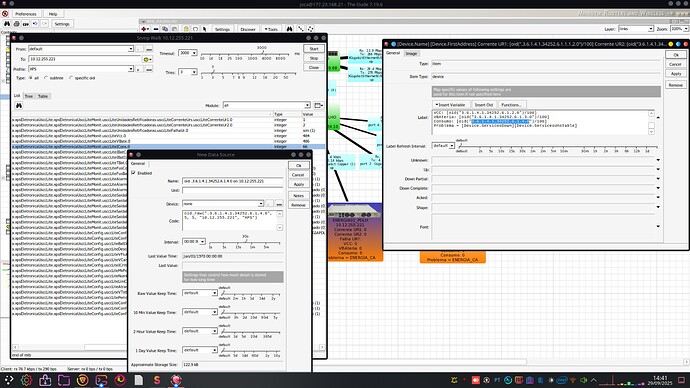
Task: Click the lock icon on map toolbar
Action: (186, 29)
